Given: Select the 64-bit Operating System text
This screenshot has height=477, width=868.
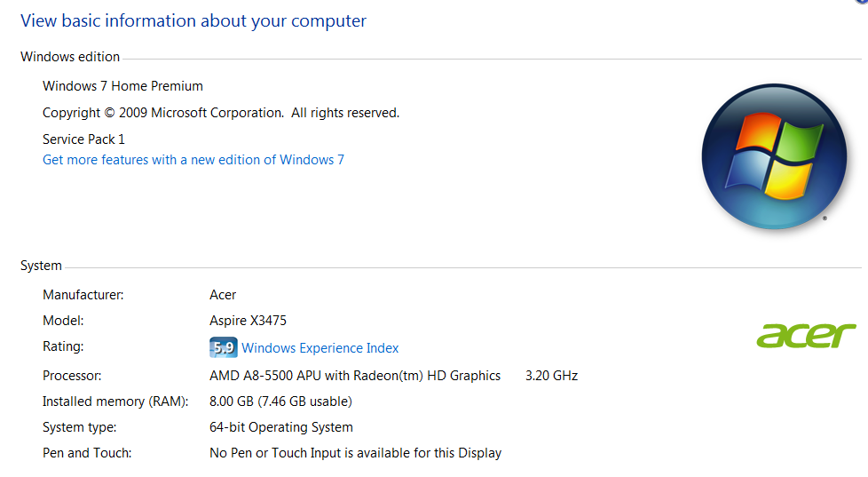Looking at the screenshot, I should [280, 427].
